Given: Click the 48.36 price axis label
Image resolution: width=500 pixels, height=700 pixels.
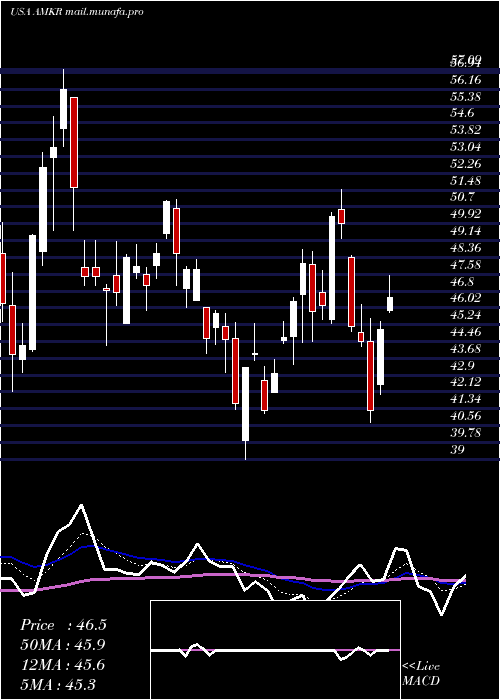Looking at the screenshot, I should click(466, 248).
